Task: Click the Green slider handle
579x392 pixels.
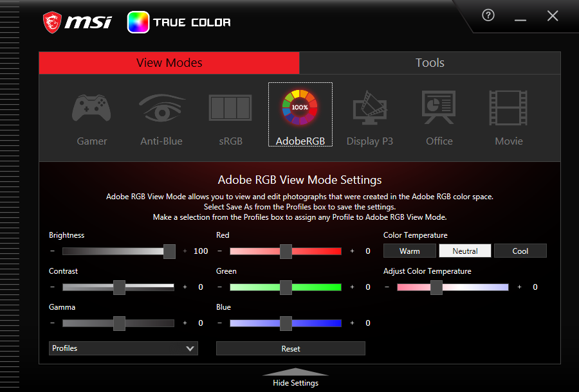Action: [x=286, y=287]
